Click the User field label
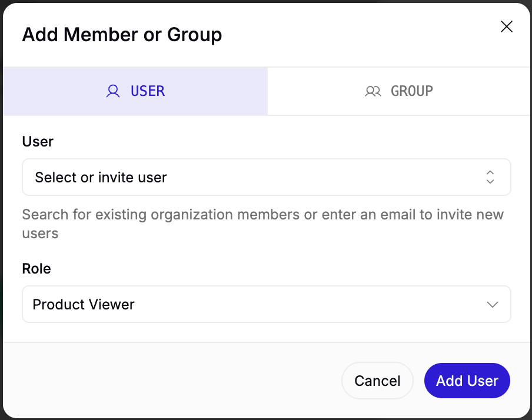This screenshot has width=532, height=420. pyautogui.click(x=38, y=141)
